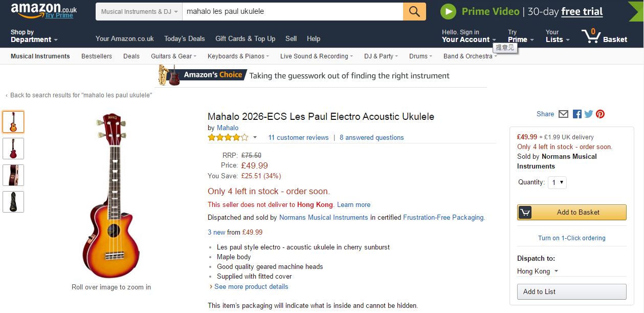
Task: Turn on 1-Click ordering
Action: (571, 238)
